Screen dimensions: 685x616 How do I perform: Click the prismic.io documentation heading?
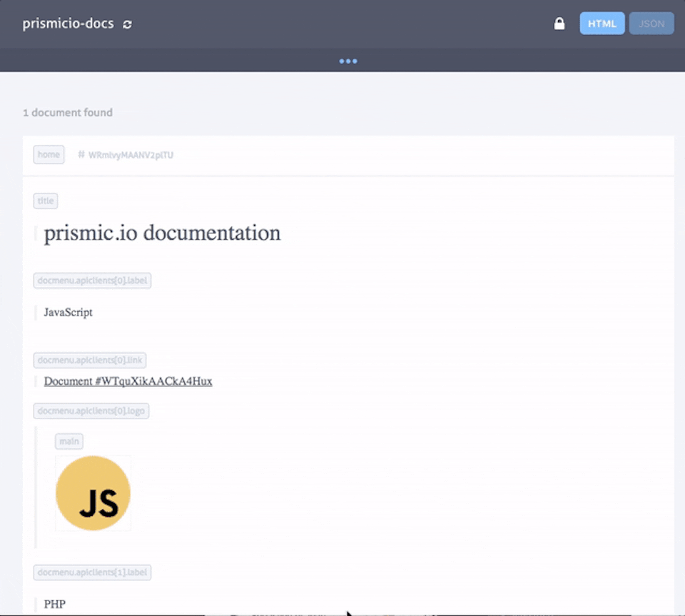point(162,233)
